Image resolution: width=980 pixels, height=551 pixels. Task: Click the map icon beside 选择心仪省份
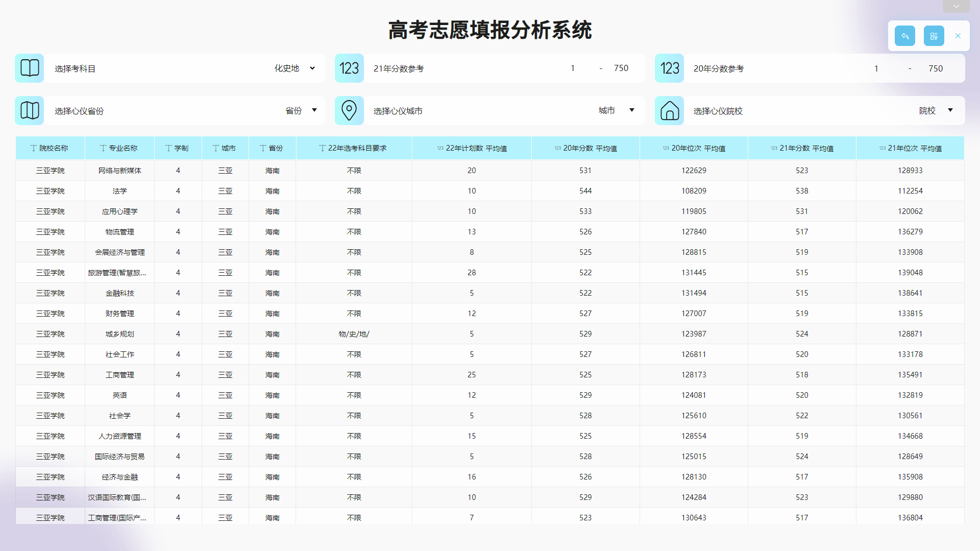(x=30, y=110)
